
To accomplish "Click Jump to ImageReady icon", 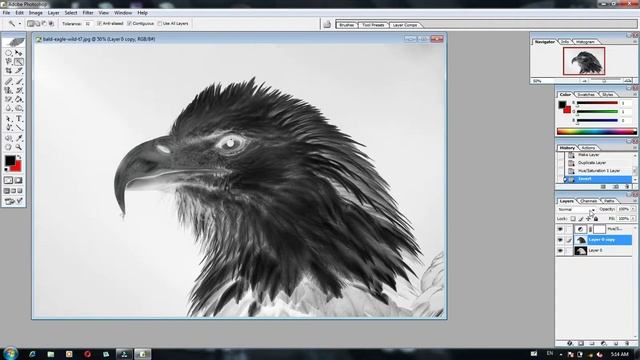I will 13,201.
